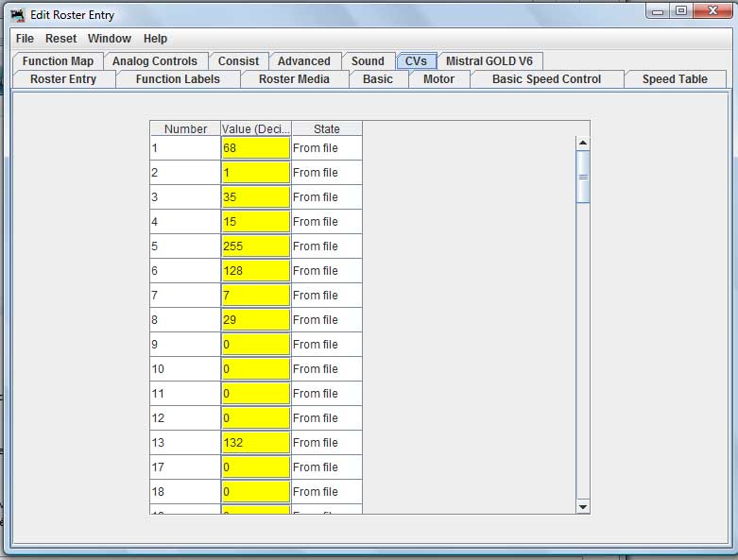Edit CV 17 value field

[255, 467]
